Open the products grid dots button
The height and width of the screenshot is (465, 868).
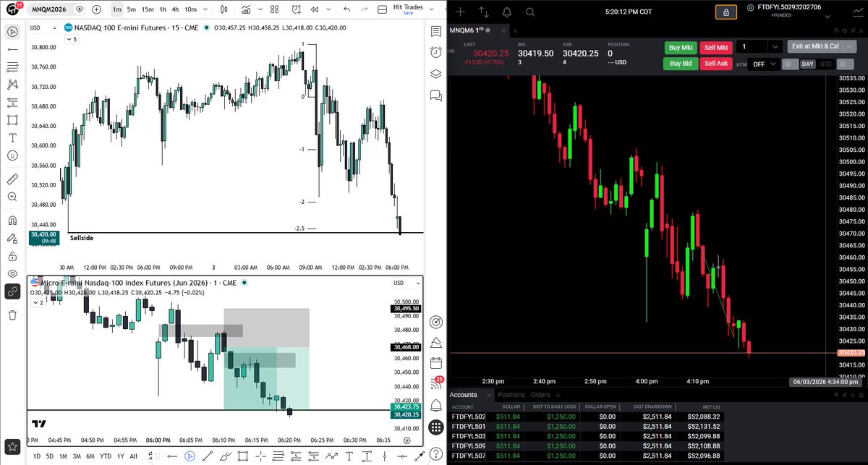(436, 427)
